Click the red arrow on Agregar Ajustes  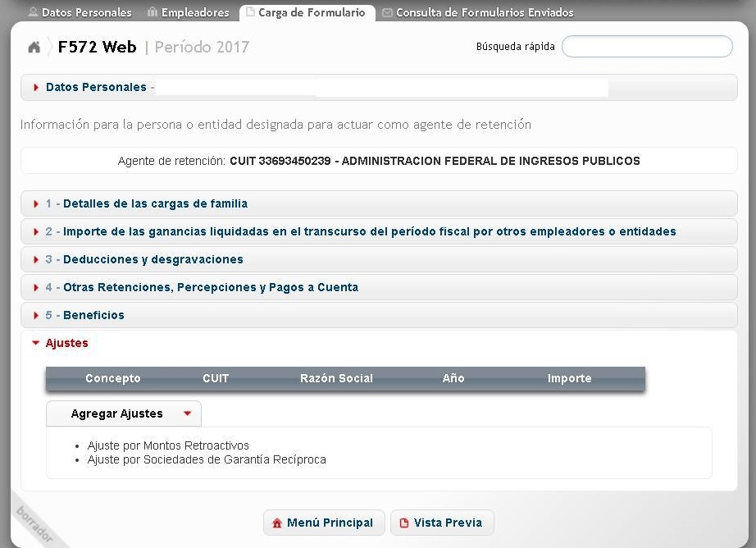click(188, 413)
